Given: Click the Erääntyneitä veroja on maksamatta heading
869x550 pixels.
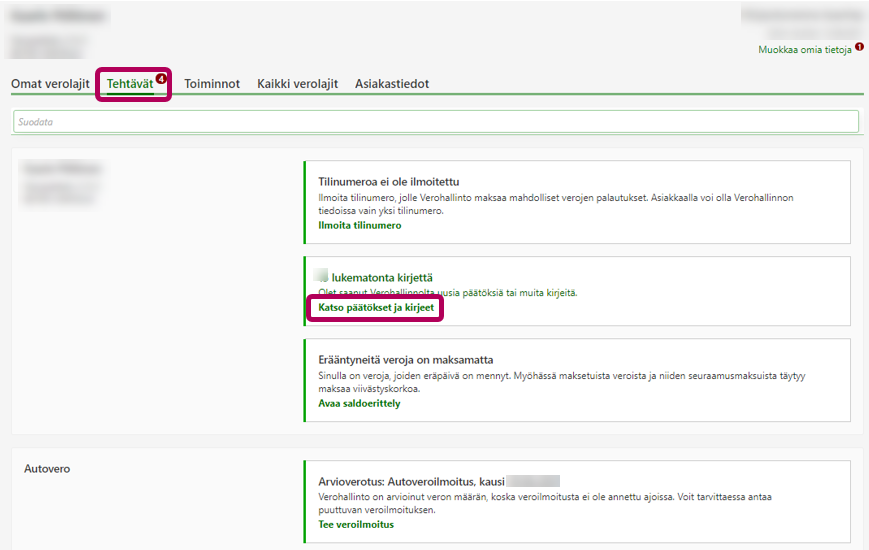Looking at the screenshot, I should 405,359.
